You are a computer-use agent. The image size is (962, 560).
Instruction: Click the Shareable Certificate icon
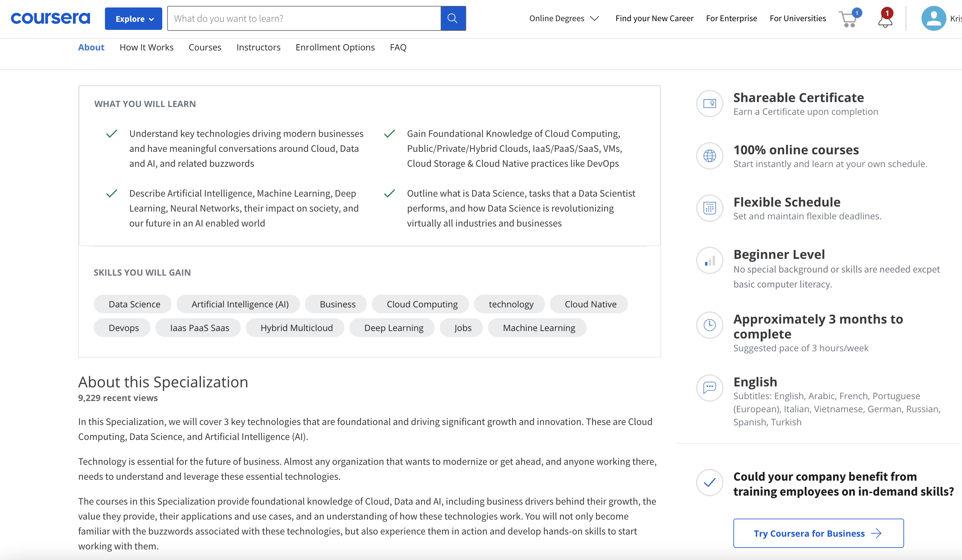tap(709, 104)
